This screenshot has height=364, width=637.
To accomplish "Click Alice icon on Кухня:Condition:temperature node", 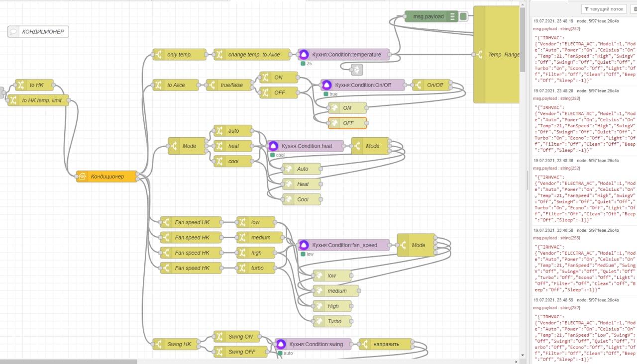I will coord(304,55).
